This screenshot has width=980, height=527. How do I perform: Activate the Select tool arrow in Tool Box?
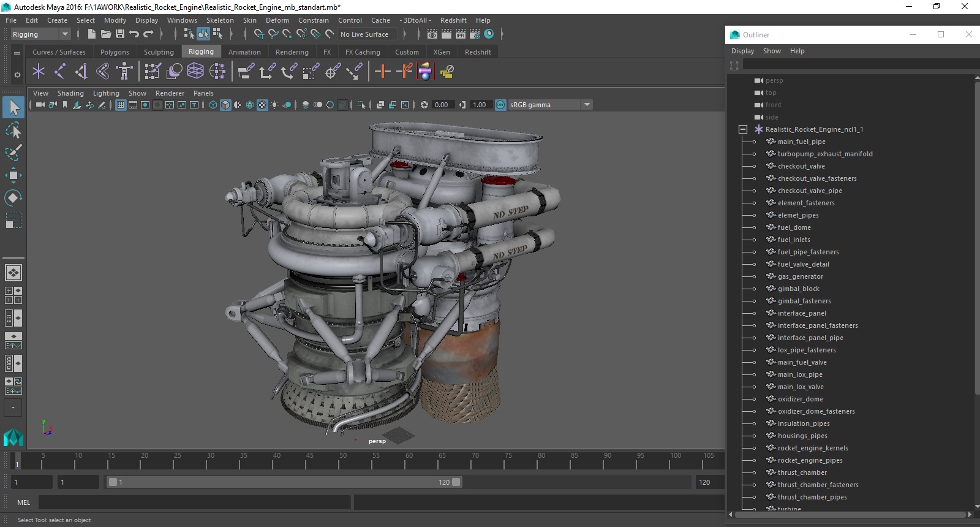coord(13,108)
